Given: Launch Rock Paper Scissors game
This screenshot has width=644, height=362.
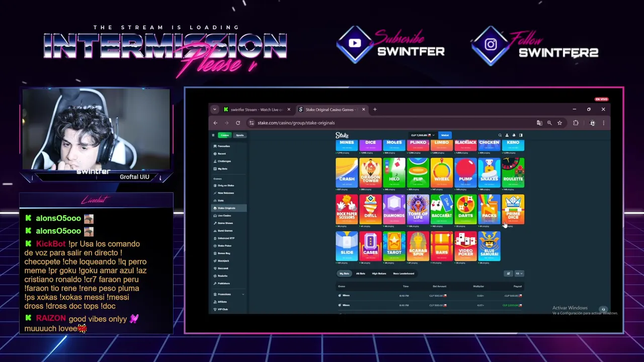Looking at the screenshot, I should pyautogui.click(x=347, y=209).
